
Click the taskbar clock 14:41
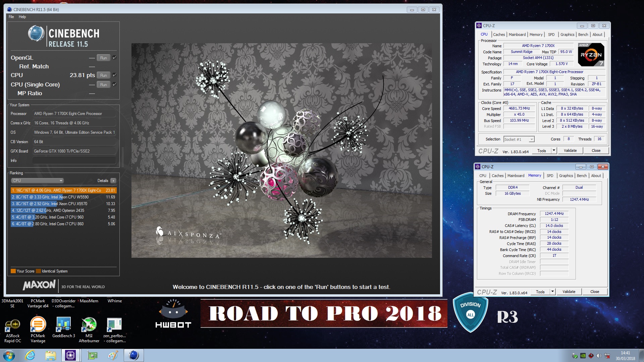point(625,353)
